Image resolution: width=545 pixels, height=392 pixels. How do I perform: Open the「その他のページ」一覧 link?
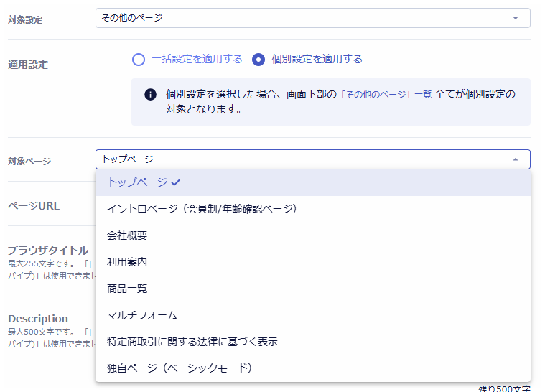coord(386,94)
